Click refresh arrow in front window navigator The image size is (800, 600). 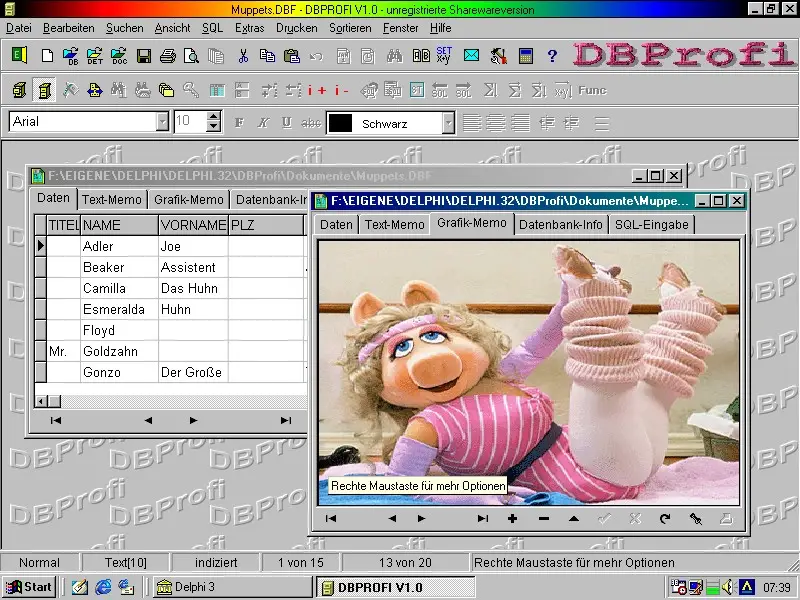(665, 518)
